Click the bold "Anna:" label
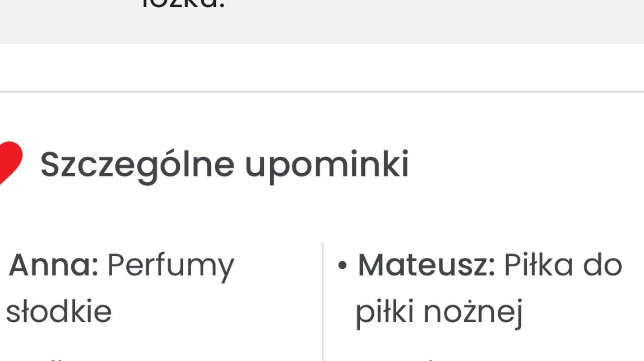 [x=54, y=265]
